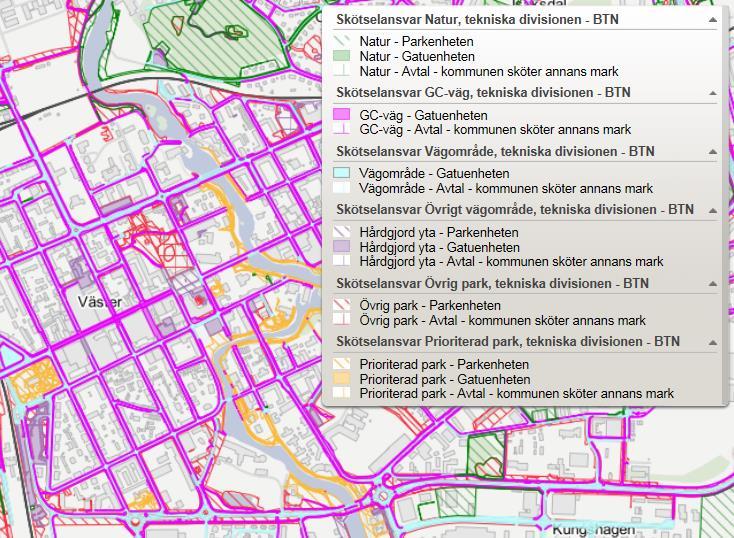
Task: Click the Prioriterad park - Avtal symbol
Action: 341,393
